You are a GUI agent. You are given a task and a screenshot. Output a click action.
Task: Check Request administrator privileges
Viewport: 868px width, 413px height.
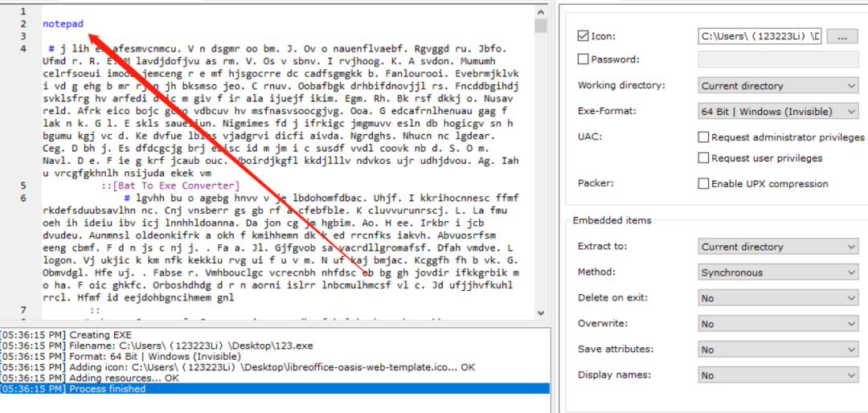(x=703, y=137)
